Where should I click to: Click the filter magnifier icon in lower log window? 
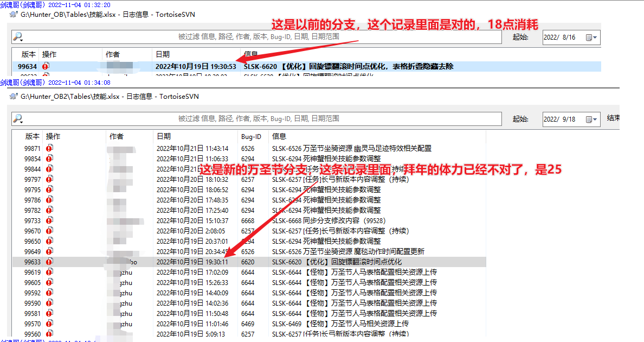[x=18, y=119]
